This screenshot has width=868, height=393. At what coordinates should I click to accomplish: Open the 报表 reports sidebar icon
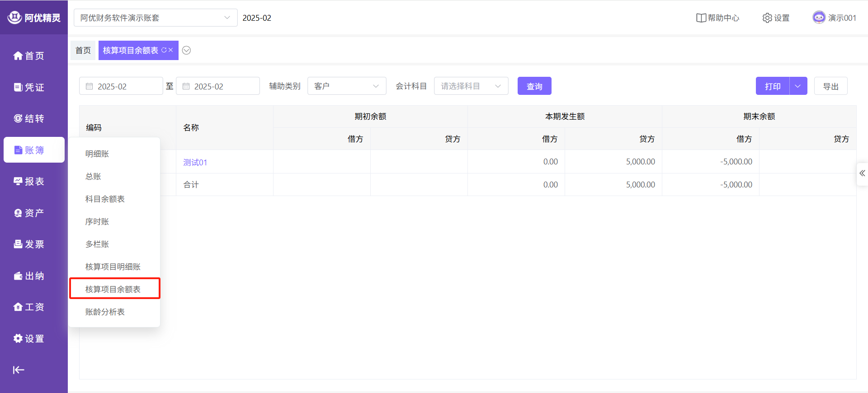pyautogui.click(x=29, y=181)
